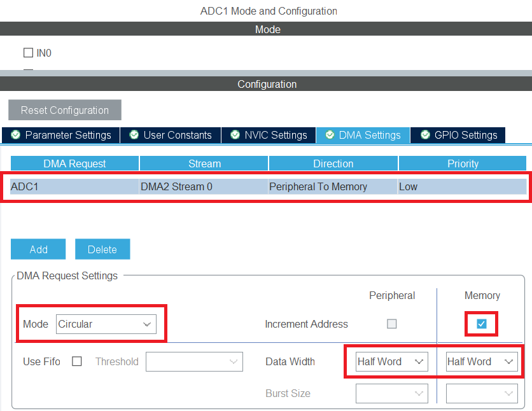The width and height of the screenshot is (532, 411).
Task: Open the Fifo Threshold dropdown
Action: [194, 361]
